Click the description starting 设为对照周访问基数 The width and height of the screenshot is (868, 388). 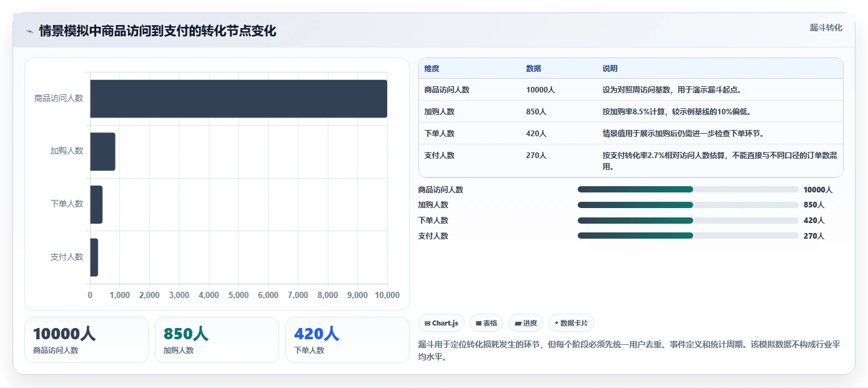672,90
